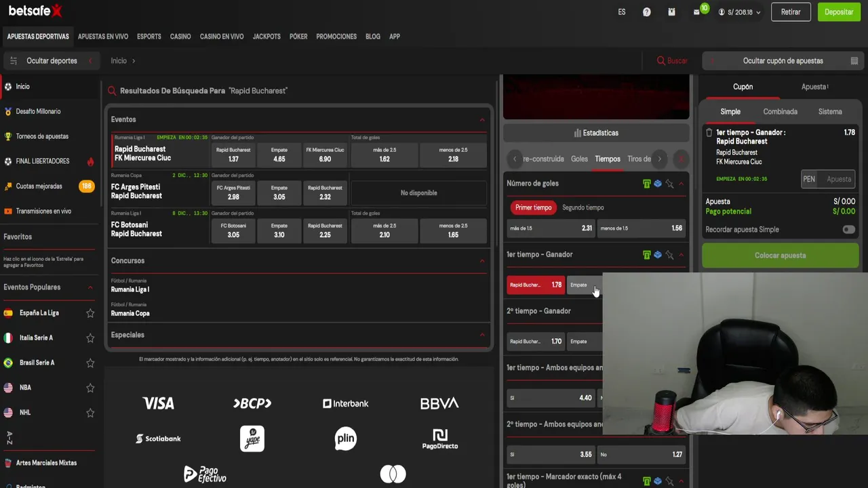
Task: Click cash-out icon in Marcador exacto market
Action: [646, 481]
